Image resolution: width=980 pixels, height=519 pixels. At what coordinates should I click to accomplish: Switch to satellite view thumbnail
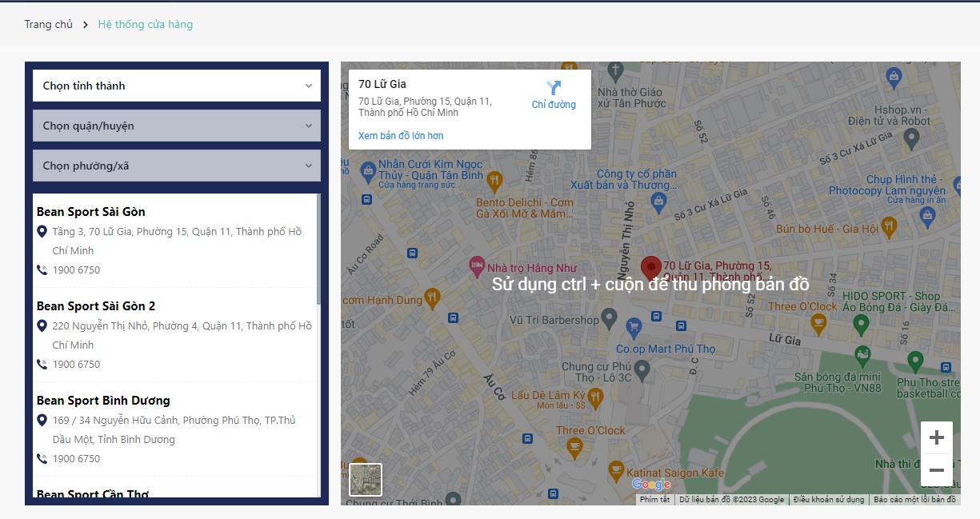pos(366,480)
